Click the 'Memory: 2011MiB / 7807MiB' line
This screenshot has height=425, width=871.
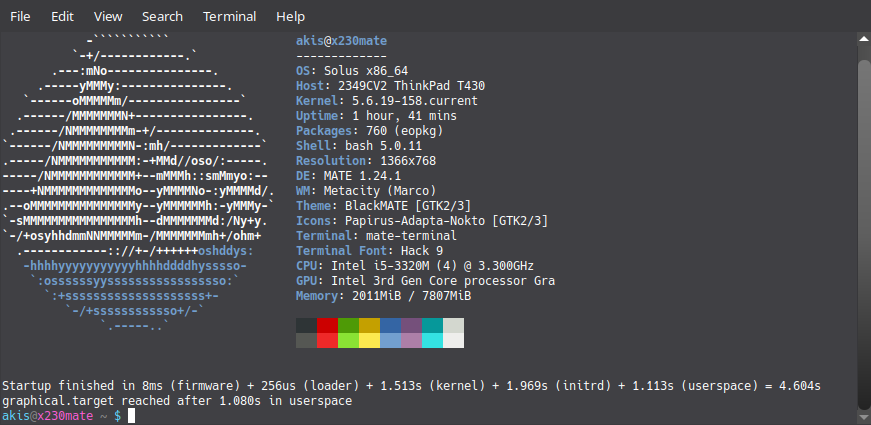click(383, 296)
